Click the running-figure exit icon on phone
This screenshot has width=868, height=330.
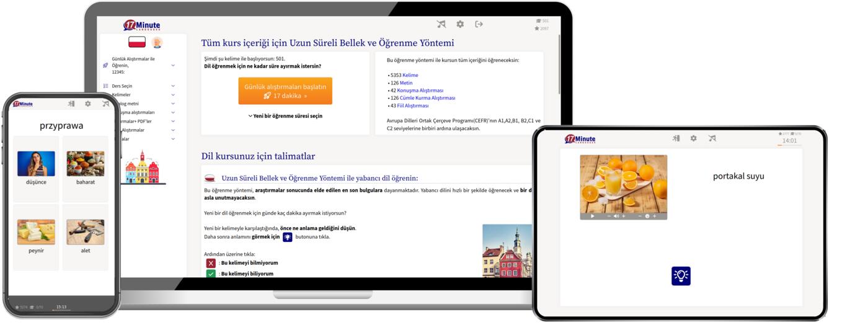click(71, 104)
